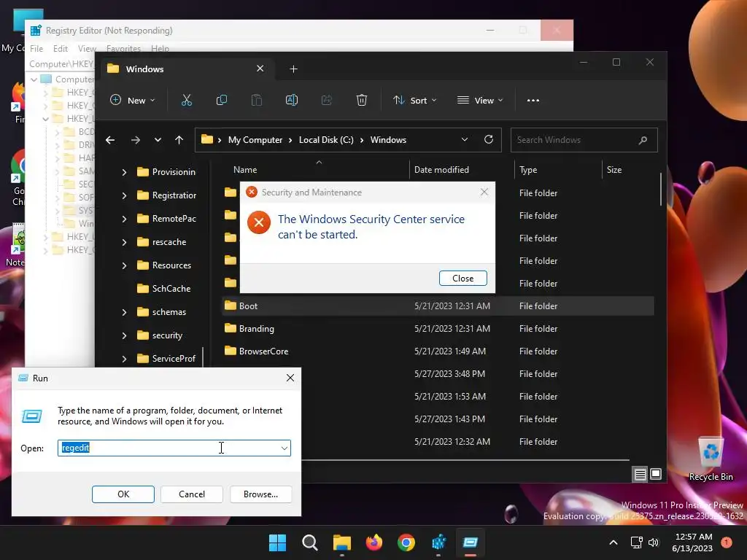The width and height of the screenshot is (747, 560).
Task: Click the Paste icon in Explorer toolbar
Action: tap(256, 100)
